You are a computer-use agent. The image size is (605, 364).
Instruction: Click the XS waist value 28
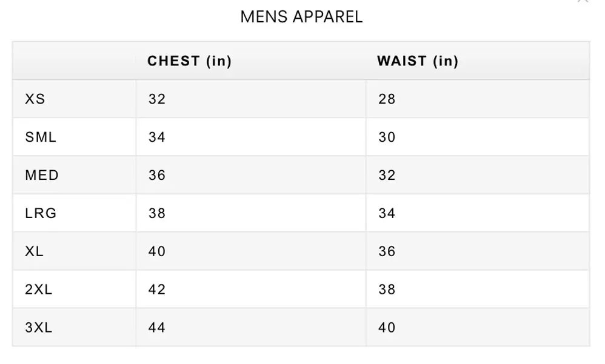coord(387,99)
